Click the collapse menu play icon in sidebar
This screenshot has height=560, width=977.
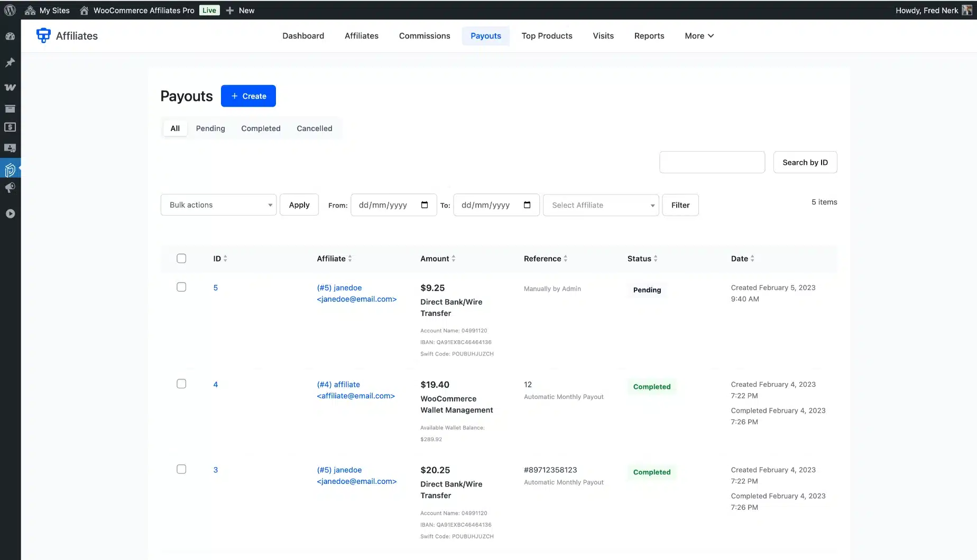tap(10, 214)
